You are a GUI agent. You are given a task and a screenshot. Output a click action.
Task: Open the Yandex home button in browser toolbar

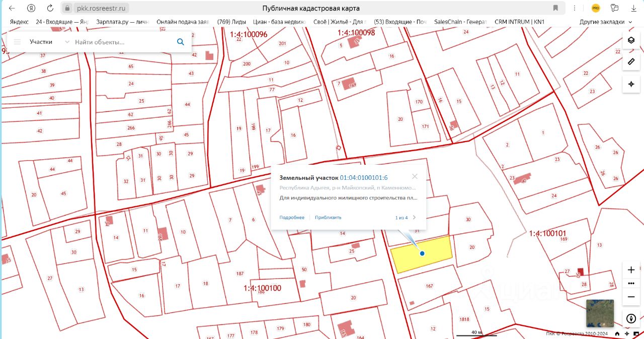pos(31,8)
